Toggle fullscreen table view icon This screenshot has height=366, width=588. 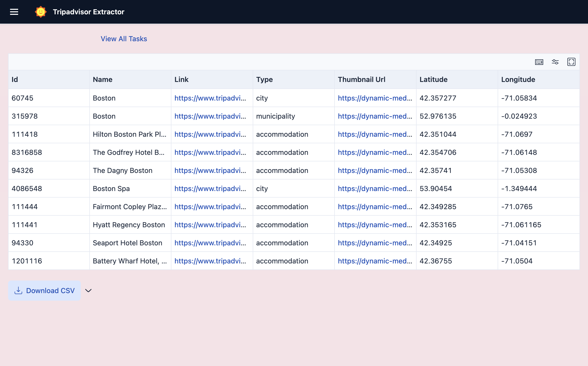(571, 62)
